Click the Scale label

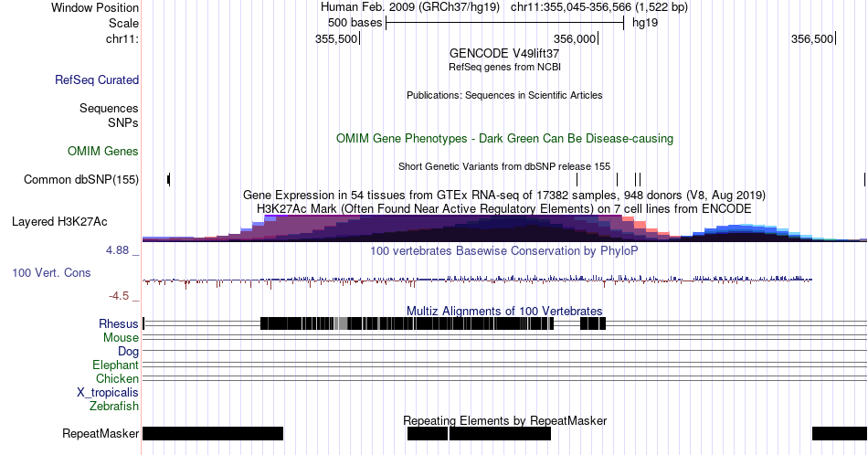tap(123, 23)
